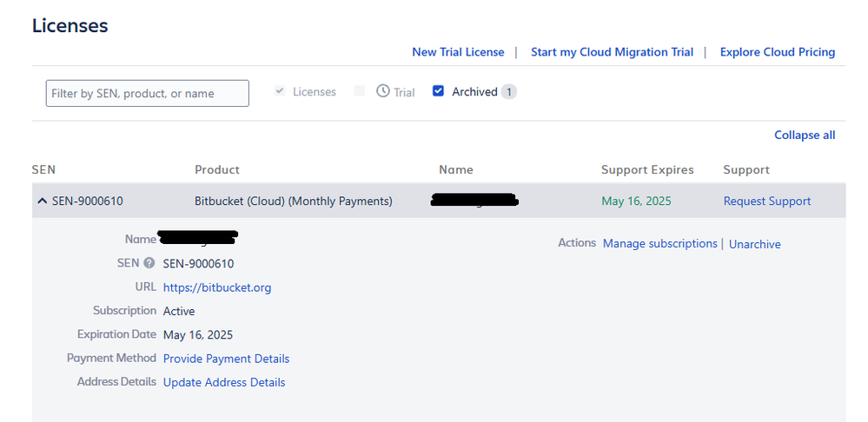Screen dimensions: 868x422
Task: Toggle the Licenses checkbox
Action: 280,91
